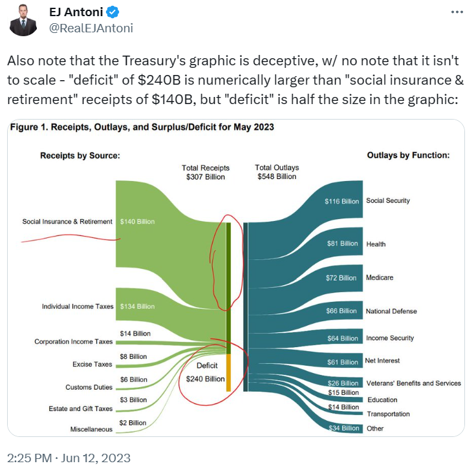Open the @RealEJAntoni handle link
This screenshot has height=468, width=476.
click(x=91, y=28)
